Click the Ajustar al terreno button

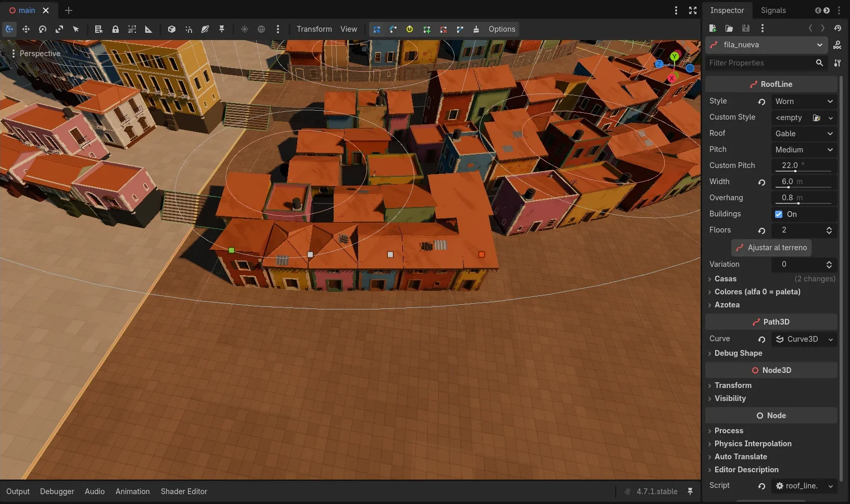[x=771, y=248]
